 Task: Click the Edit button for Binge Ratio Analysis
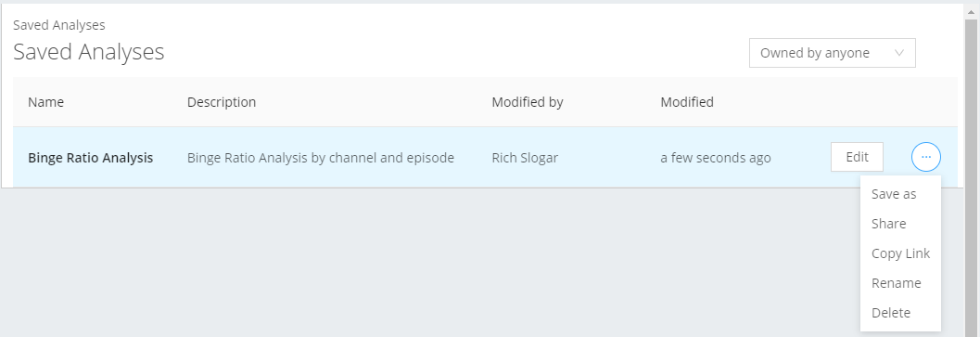pos(857,157)
